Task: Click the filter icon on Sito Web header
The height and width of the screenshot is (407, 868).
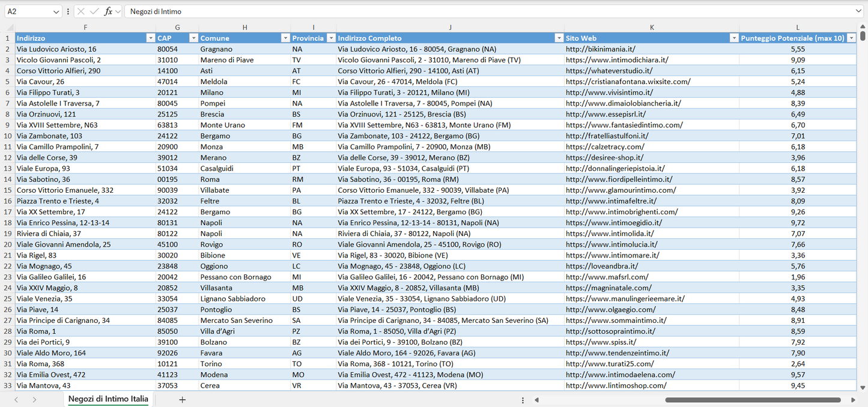Action: (734, 37)
